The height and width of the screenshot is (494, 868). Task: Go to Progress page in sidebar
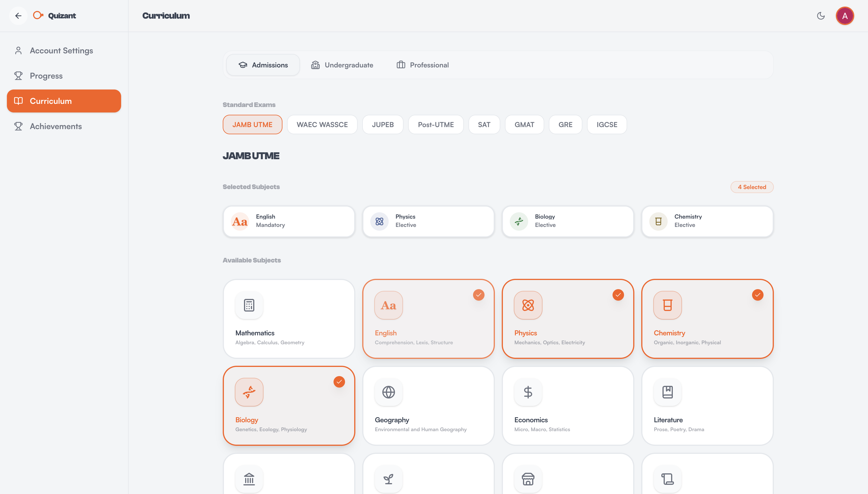[x=64, y=76]
